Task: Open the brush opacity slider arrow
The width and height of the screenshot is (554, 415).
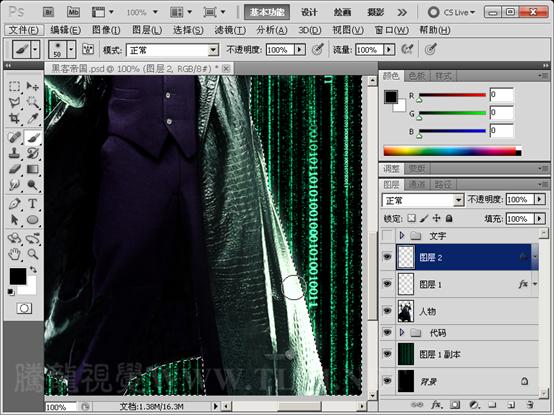Action: click(300, 50)
